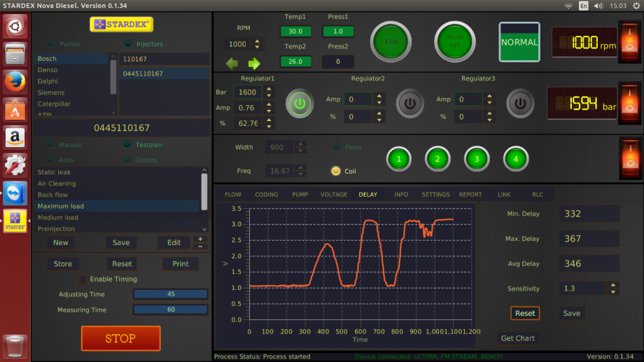Toggle Regulator1 green power button

[x=300, y=104]
